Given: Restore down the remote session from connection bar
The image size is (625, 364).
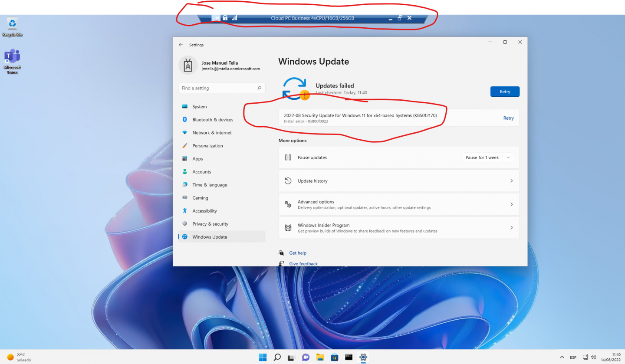Looking at the screenshot, I should pyautogui.click(x=400, y=18).
